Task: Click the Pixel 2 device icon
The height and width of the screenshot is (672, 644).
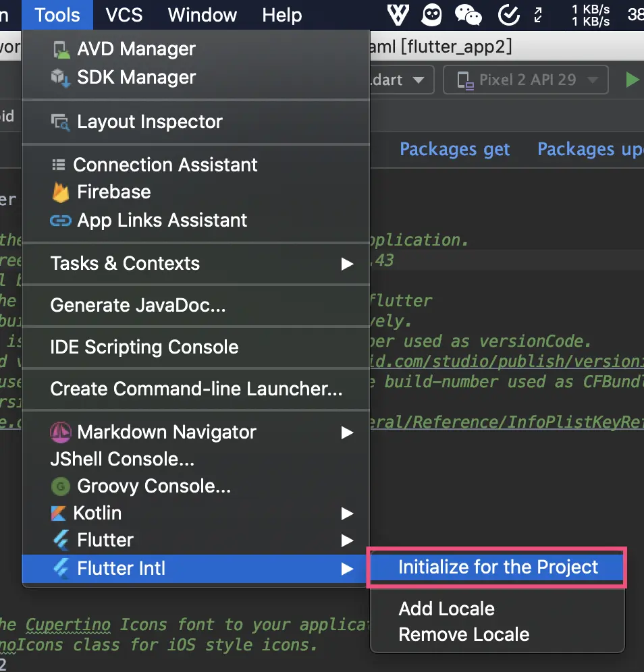Action: click(465, 80)
